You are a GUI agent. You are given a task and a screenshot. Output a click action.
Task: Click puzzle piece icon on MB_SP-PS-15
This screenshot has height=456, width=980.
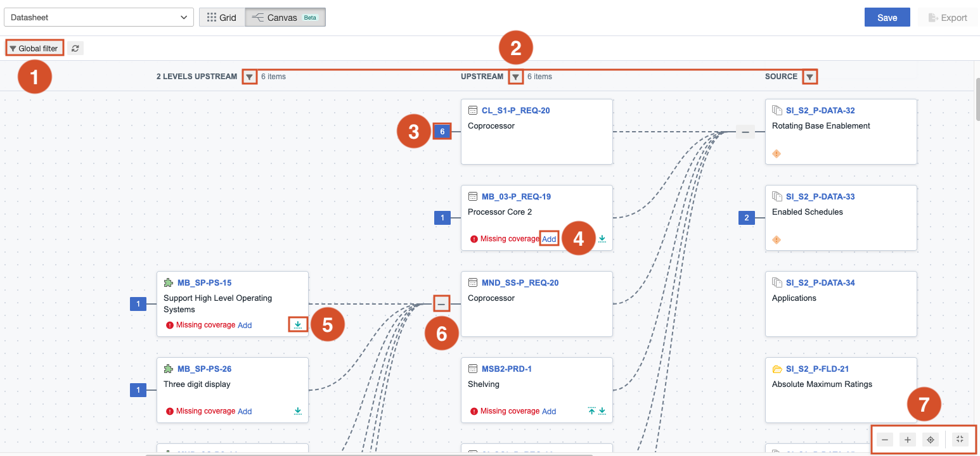point(169,282)
